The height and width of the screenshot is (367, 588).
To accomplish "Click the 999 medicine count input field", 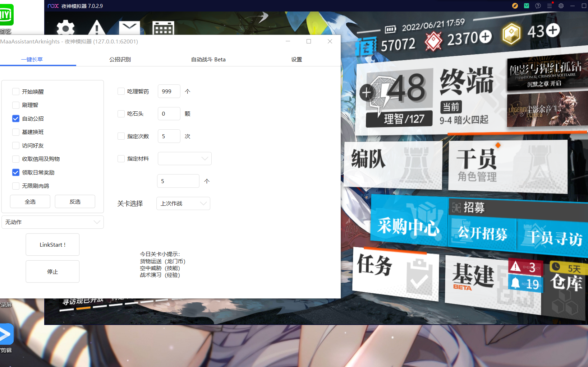I will point(169,91).
